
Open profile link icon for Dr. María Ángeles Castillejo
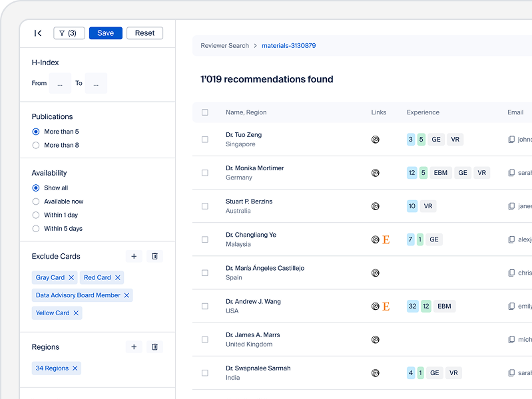tap(376, 273)
